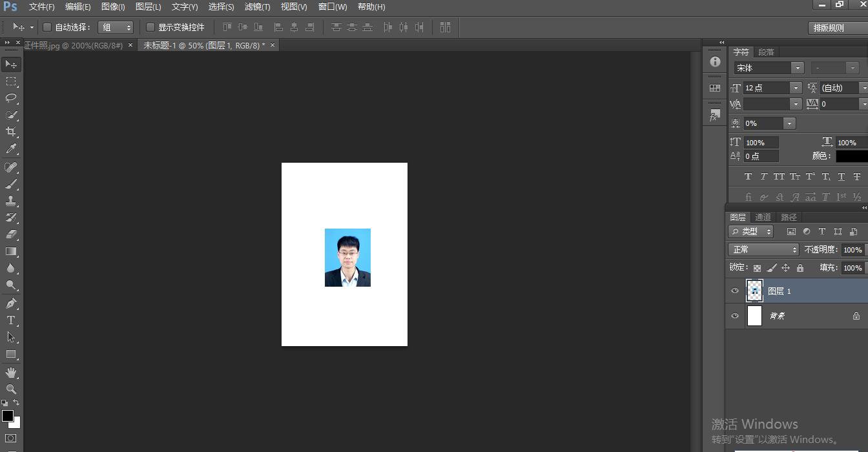Switch to the 通道 tab

(x=763, y=217)
